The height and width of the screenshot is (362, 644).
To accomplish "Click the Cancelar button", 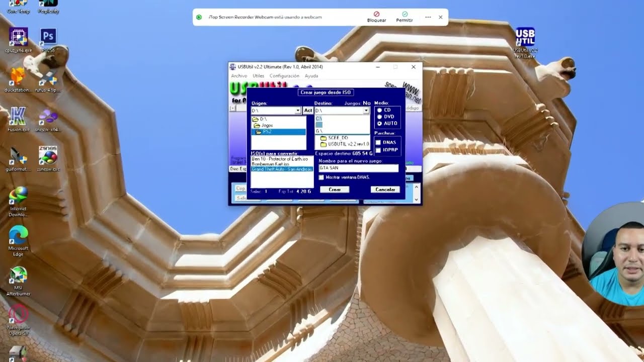I will (x=385, y=190).
